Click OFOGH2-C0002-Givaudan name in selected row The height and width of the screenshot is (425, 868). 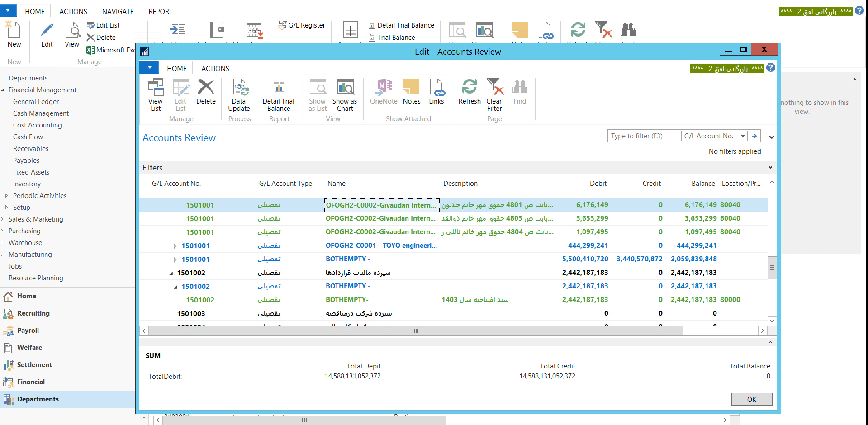tap(381, 205)
